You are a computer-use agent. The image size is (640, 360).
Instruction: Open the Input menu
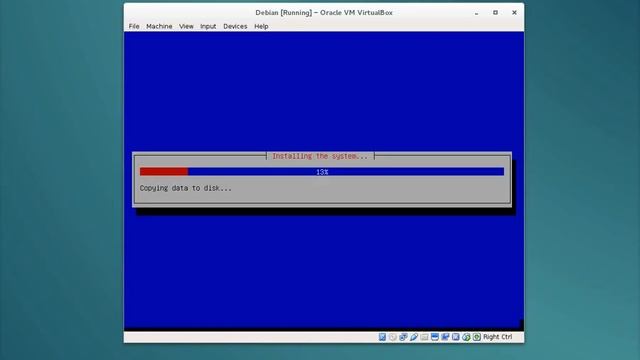point(208,26)
